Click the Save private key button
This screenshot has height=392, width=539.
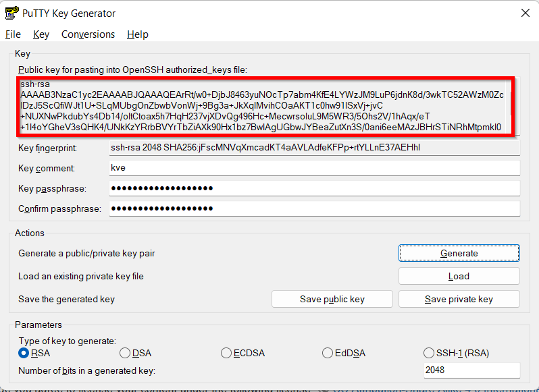point(459,299)
